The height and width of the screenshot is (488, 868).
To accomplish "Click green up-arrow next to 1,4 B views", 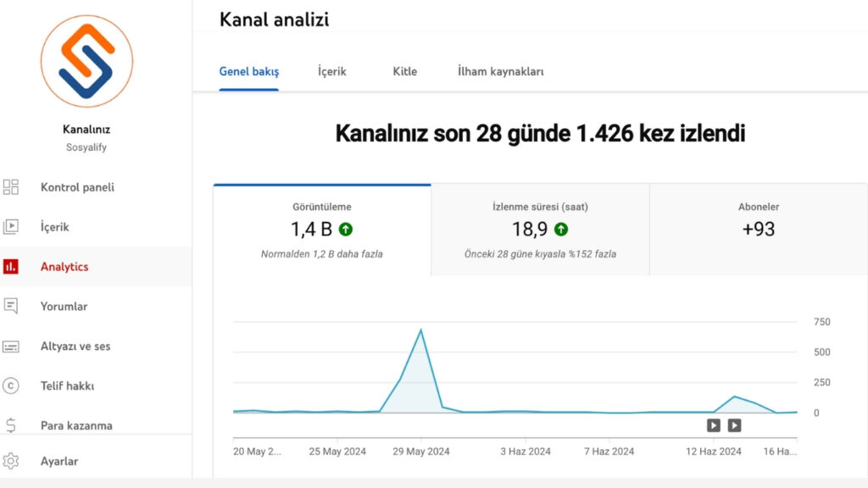I will point(346,229).
